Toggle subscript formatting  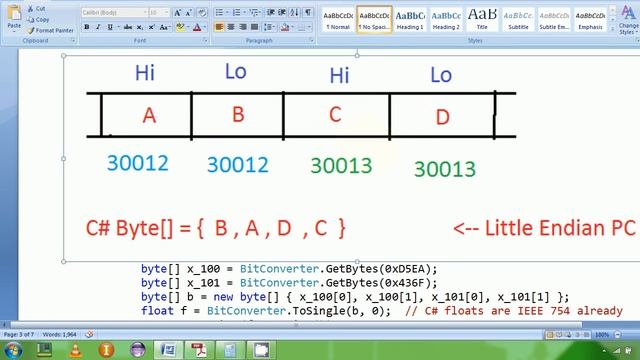coord(140,27)
